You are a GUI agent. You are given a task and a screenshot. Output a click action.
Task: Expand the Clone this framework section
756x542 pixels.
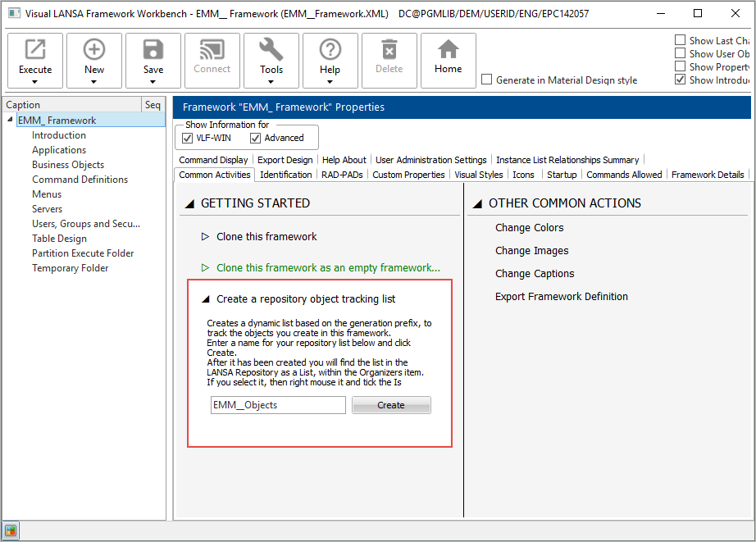tap(206, 237)
